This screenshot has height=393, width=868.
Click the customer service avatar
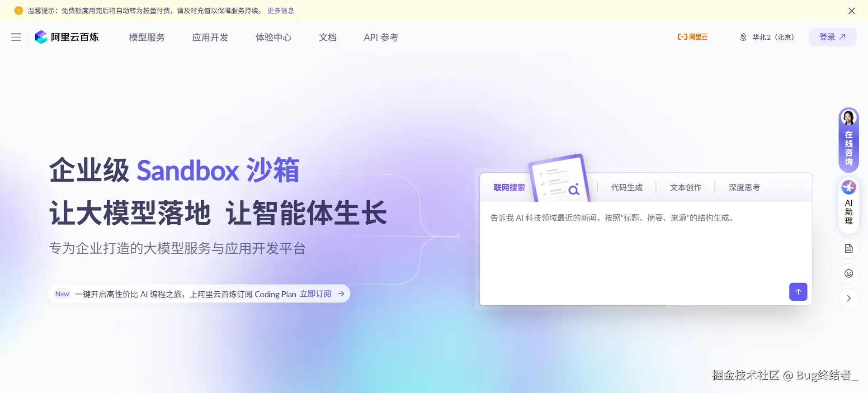click(x=849, y=118)
